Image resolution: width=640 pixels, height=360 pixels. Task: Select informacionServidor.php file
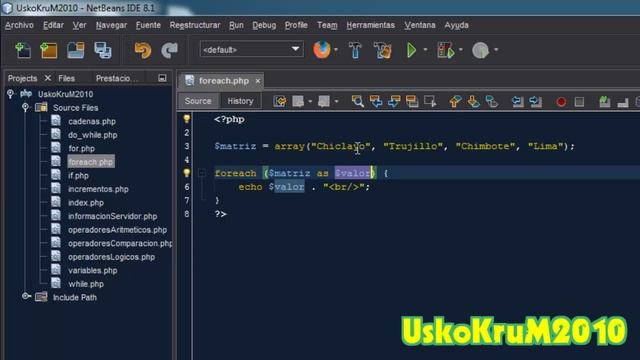coord(112,216)
